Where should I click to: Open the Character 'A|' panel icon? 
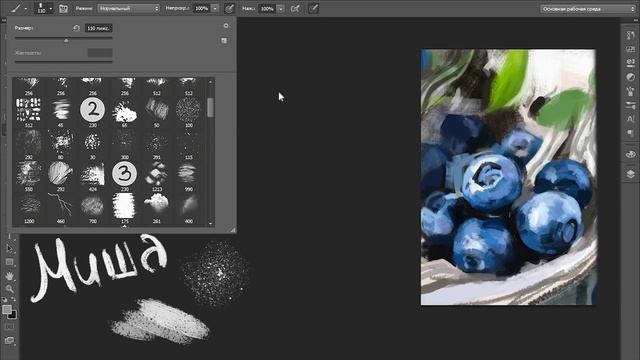click(630, 119)
